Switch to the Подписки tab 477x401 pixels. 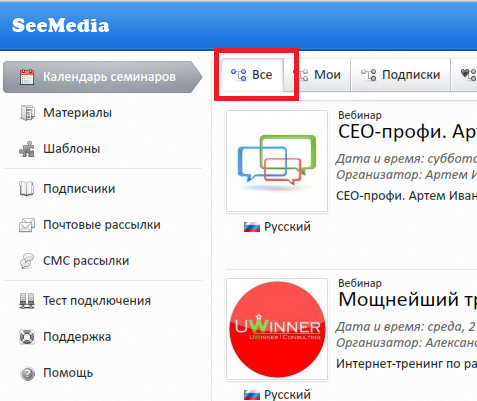click(401, 75)
